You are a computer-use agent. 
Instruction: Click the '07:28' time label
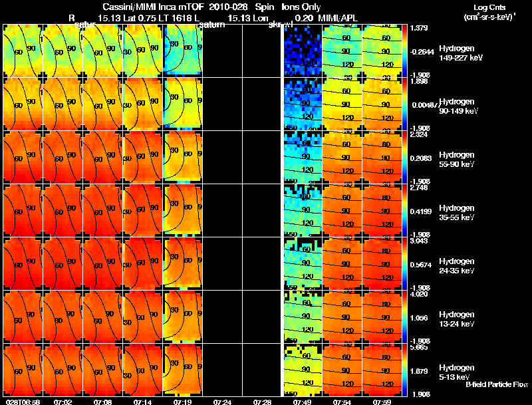pos(262,402)
